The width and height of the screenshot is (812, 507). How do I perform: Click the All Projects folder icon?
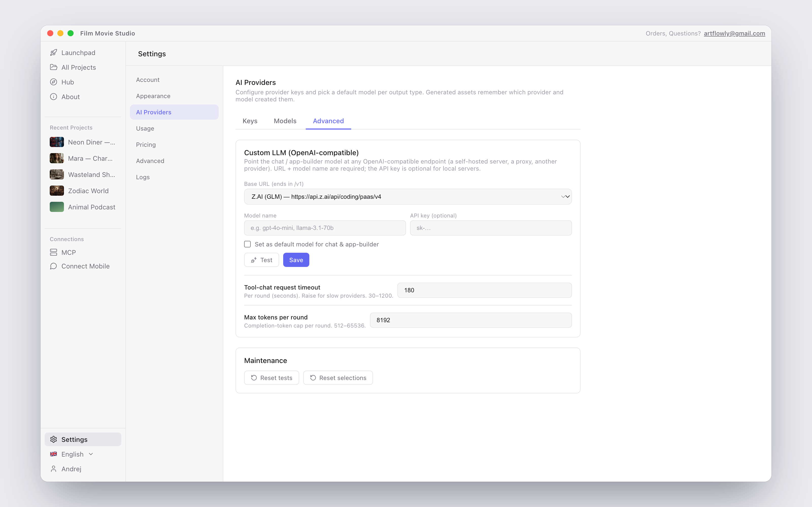[53, 67]
